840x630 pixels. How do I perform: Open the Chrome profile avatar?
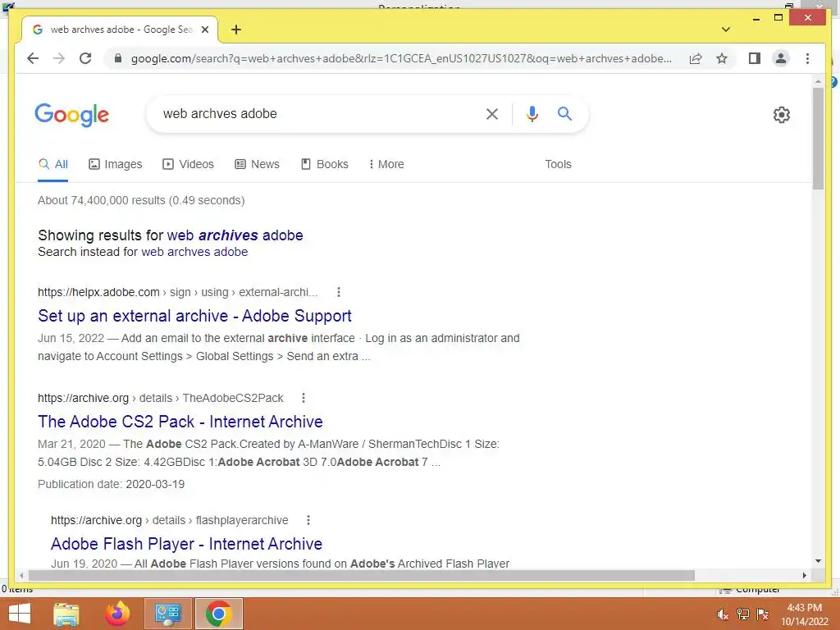(x=781, y=58)
